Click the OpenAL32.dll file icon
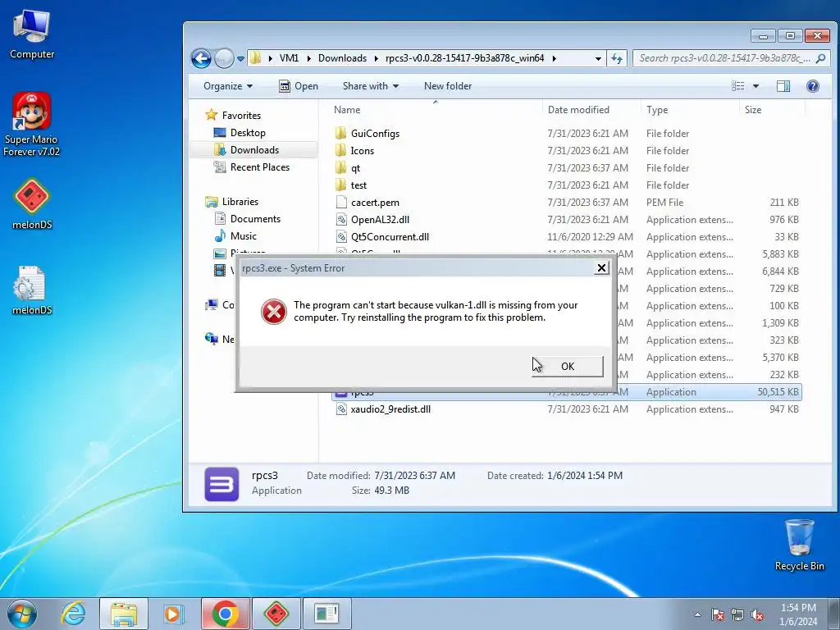This screenshot has height=630, width=840. click(x=341, y=219)
